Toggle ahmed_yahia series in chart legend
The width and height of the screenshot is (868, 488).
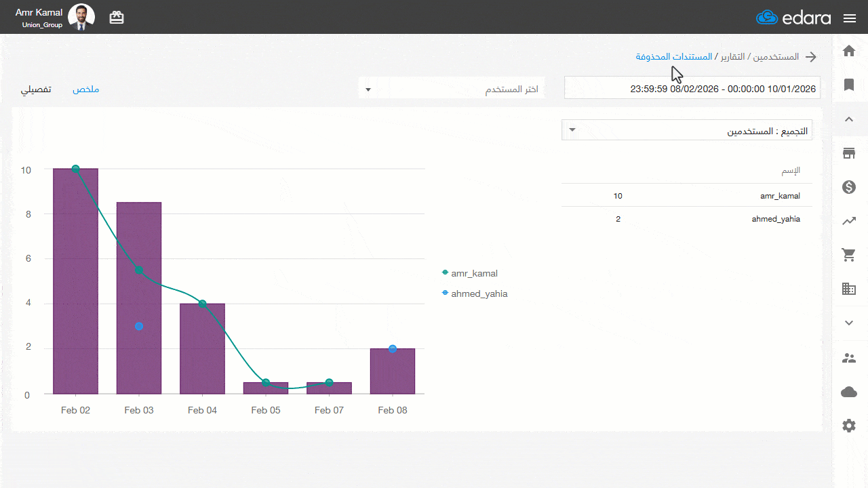pos(479,293)
